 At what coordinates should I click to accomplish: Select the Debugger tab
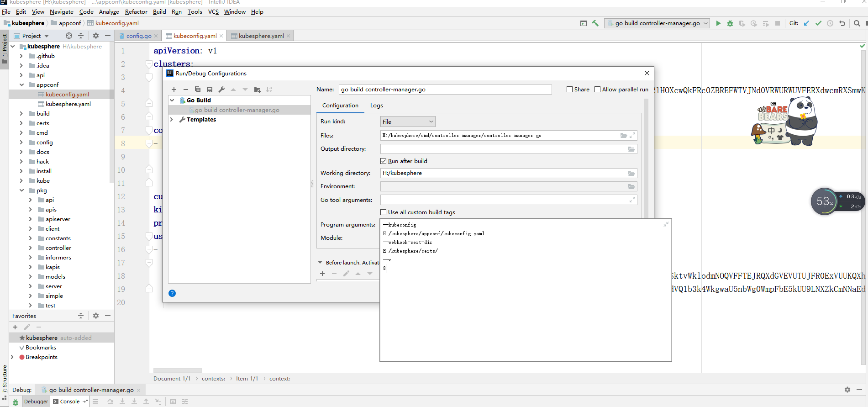click(x=36, y=402)
